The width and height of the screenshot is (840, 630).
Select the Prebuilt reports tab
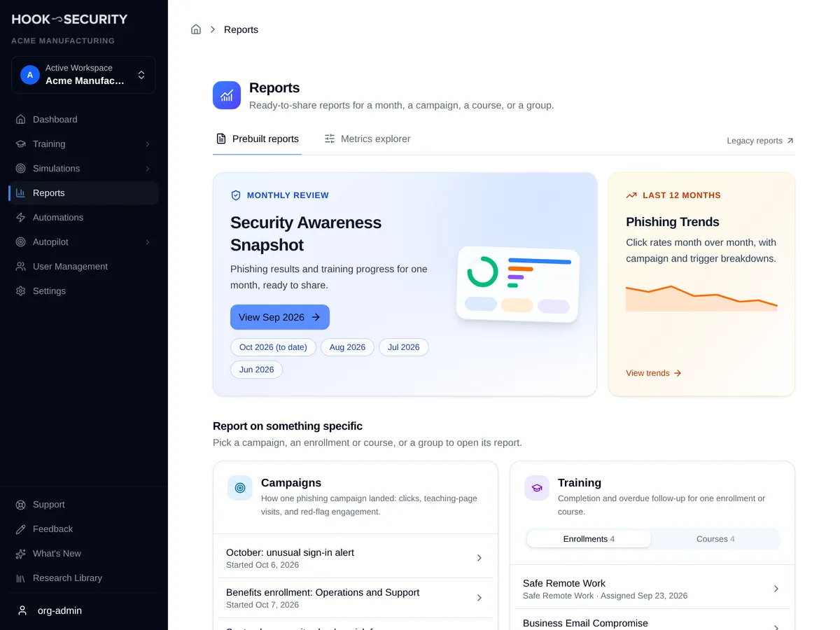coord(257,139)
